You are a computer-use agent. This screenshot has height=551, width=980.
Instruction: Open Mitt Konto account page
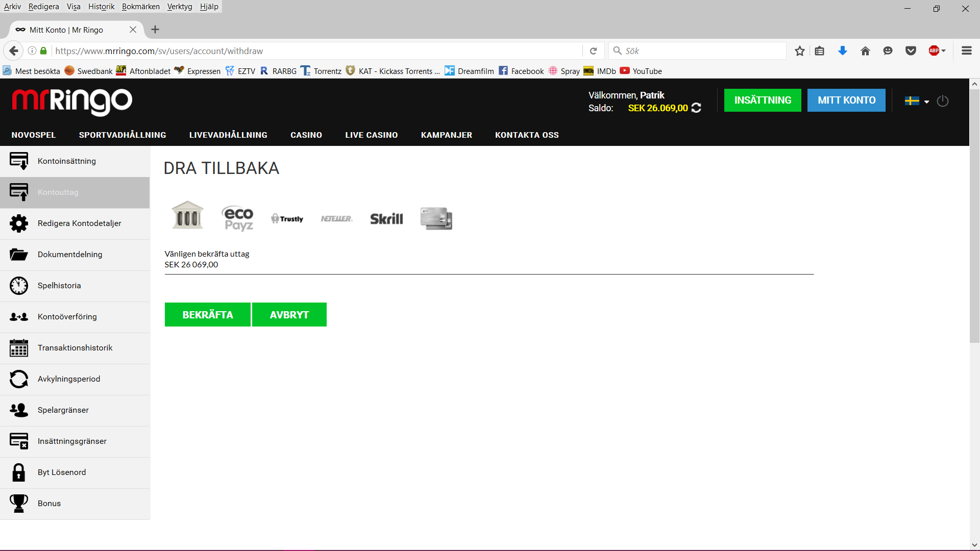(x=846, y=101)
